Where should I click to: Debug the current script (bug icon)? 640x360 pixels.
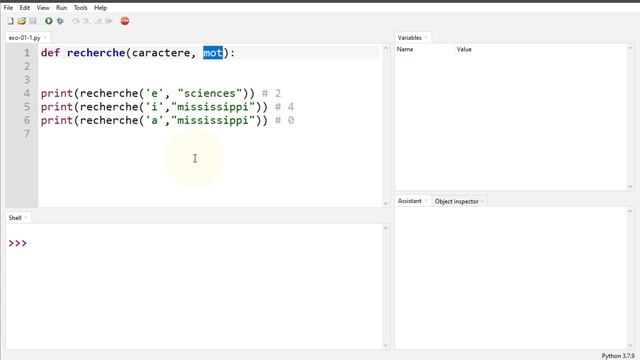click(60, 21)
